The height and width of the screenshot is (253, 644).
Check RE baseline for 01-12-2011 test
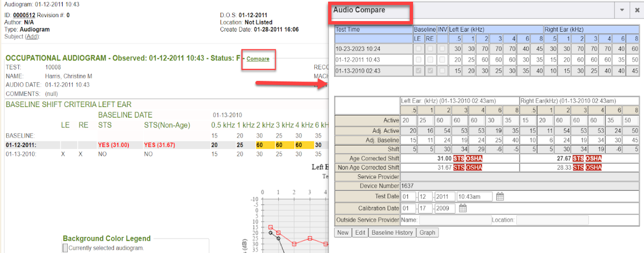pyautogui.click(x=430, y=60)
